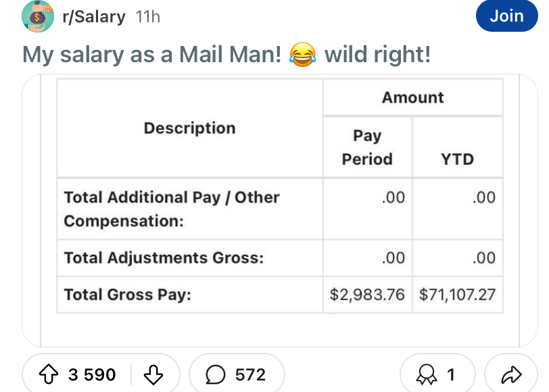The width and height of the screenshot is (549, 392).
Task: Click the award ribbon icon
Action: coord(426,374)
